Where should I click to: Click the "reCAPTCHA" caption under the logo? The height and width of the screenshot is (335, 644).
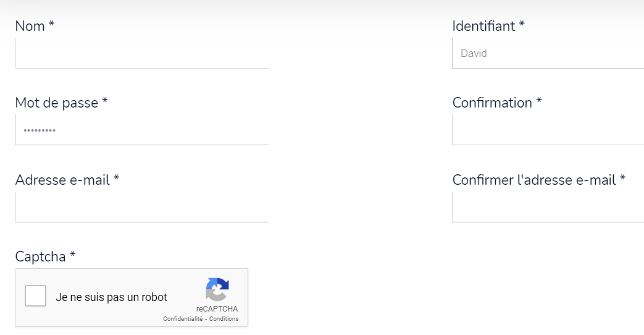[217, 309]
